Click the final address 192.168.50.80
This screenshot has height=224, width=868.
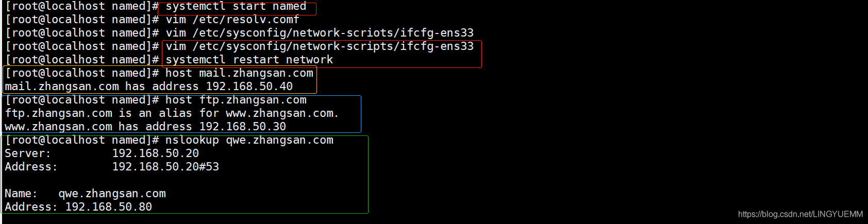pyautogui.click(x=109, y=208)
